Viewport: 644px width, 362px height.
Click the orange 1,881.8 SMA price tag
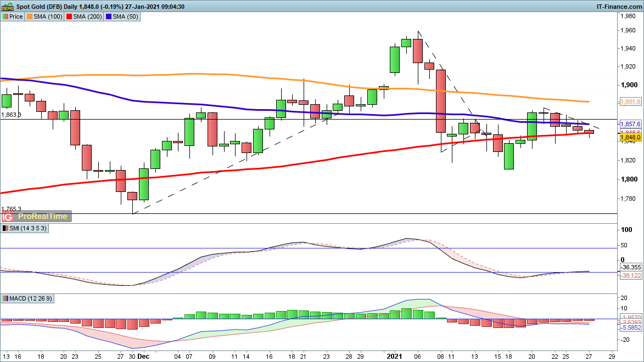(x=630, y=102)
